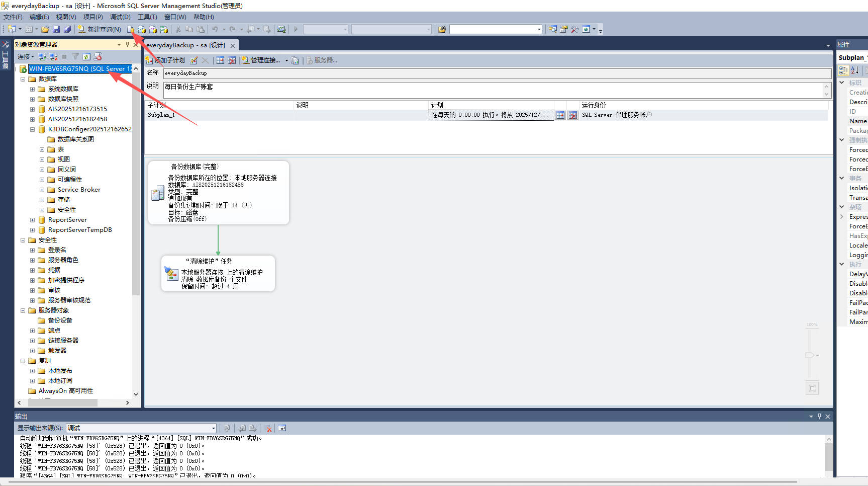Click delete schedule icon in Subplan_1 row

coord(573,115)
